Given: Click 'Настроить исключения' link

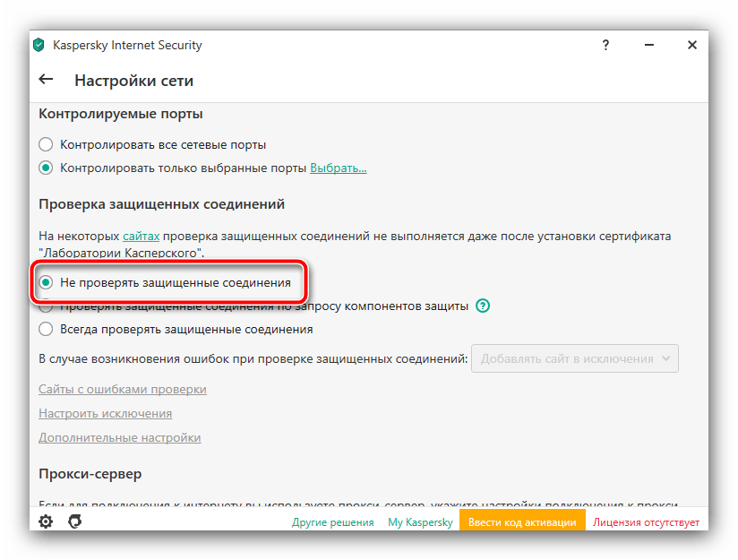Looking at the screenshot, I should [105, 414].
